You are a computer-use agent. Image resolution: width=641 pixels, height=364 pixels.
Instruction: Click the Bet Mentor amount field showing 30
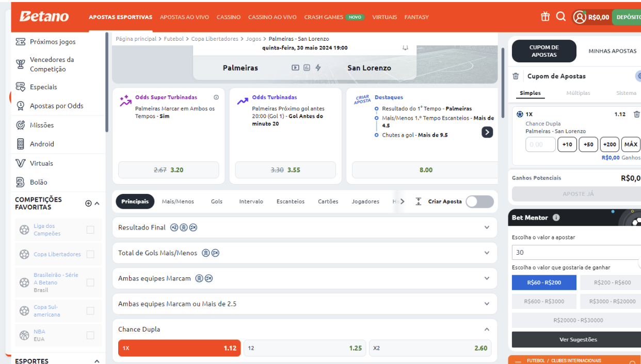click(576, 252)
